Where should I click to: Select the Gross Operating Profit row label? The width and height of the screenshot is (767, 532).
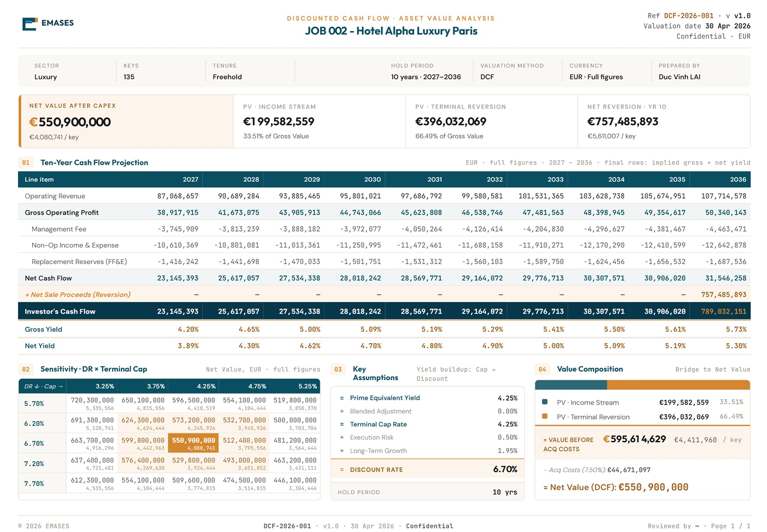[62, 212]
